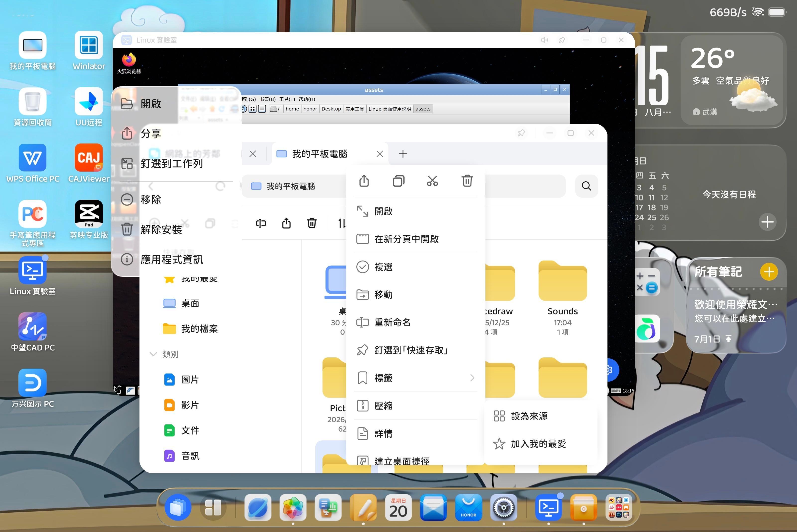The width and height of the screenshot is (797, 532).
Task: Open 万兴图示 PC desktop icon
Action: 33,389
